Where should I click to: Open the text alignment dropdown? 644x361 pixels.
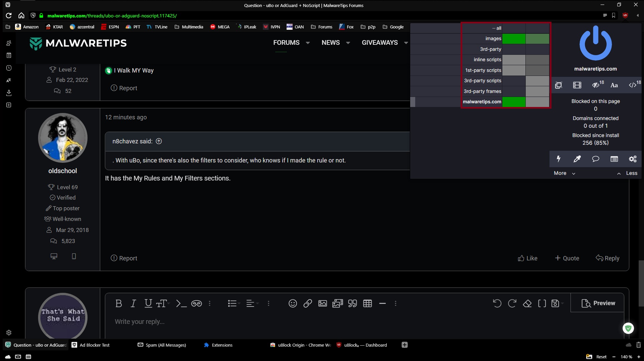252,304
